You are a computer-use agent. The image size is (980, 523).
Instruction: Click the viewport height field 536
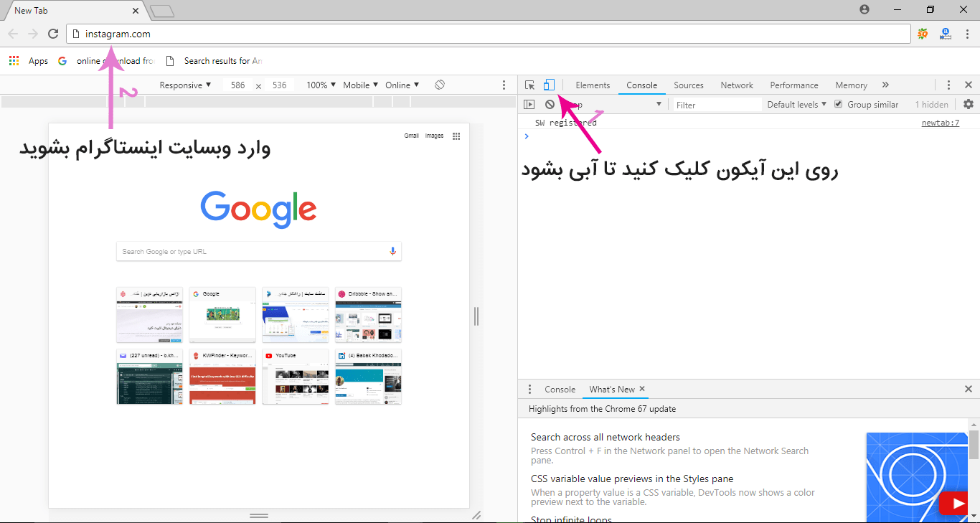[x=279, y=85]
